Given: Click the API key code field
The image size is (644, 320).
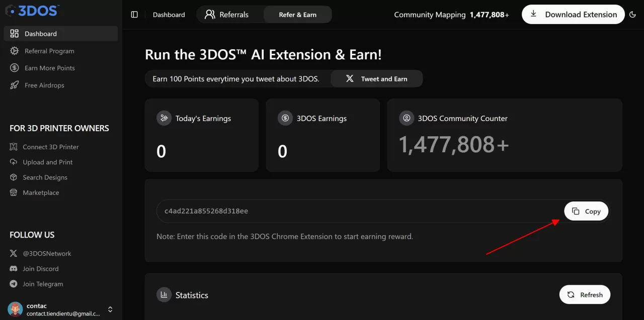Looking at the screenshot, I should (383, 211).
